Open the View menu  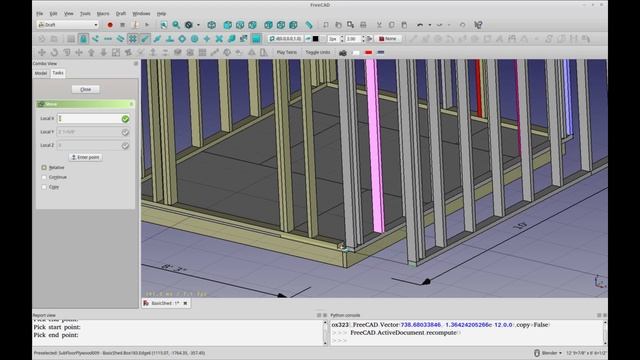point(69,13)
